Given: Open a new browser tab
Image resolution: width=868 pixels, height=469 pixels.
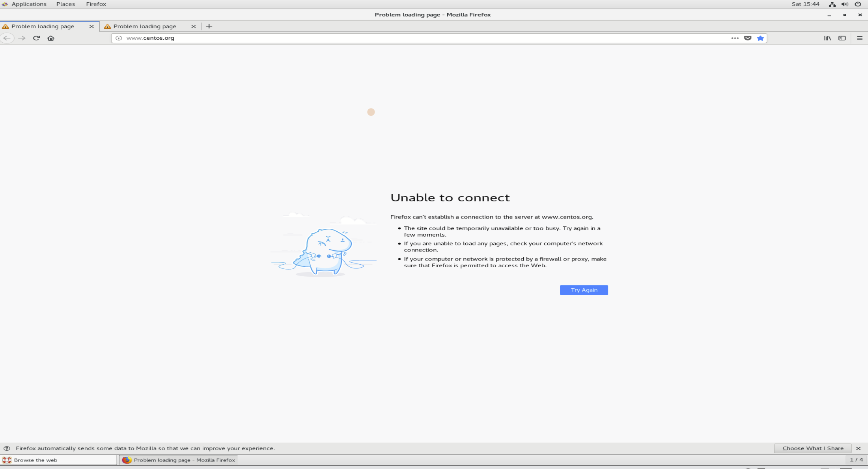Looking at the screenshot, I should [x=209, y=26].
